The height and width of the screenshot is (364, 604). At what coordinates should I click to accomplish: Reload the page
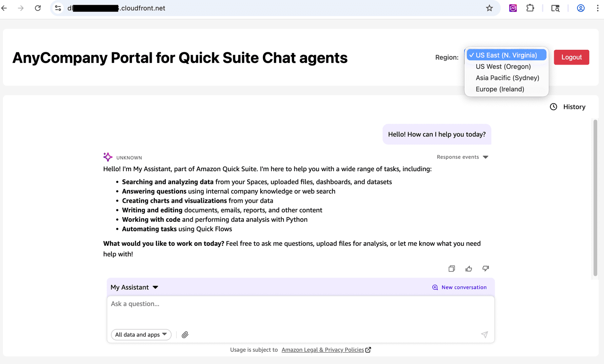(38, 8)
